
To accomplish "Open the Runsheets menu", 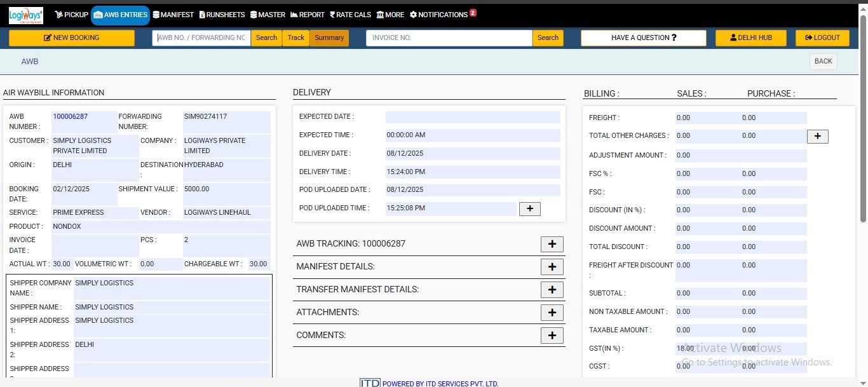I will (222, 15).
